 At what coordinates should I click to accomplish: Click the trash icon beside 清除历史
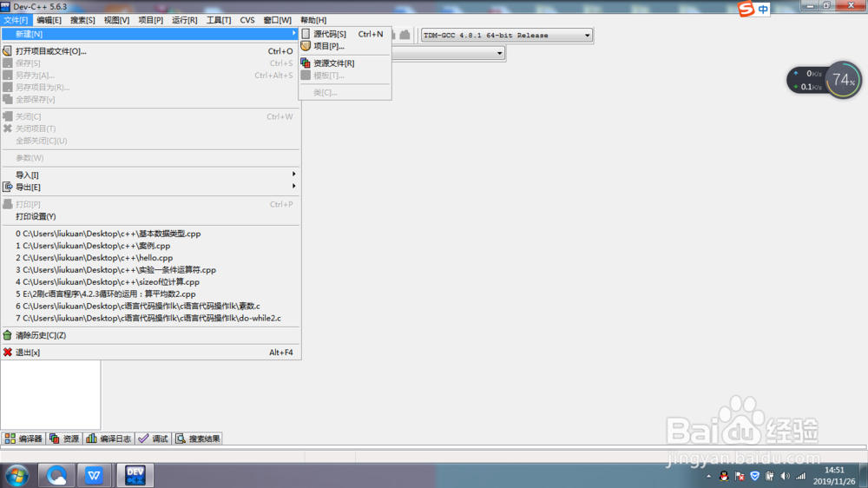tap(7, 335)
